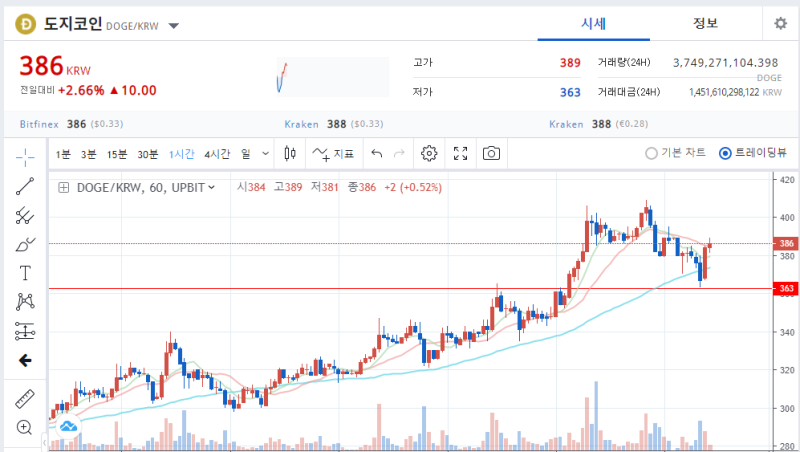Set interval to 1분
Screen dimensions: 800x452
tap(63, 154)
